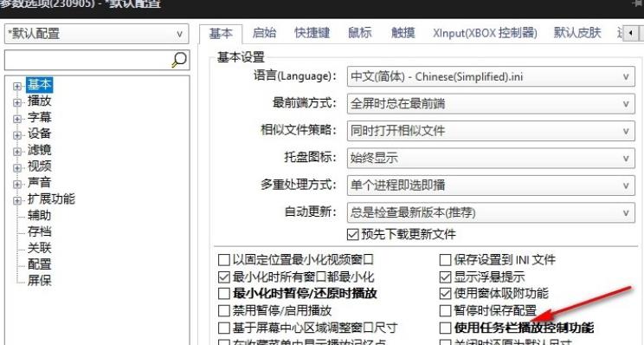This screenshot has width=644, height=345.
Task: Switch to the 启始 tab
Action: tap(264, 33)
